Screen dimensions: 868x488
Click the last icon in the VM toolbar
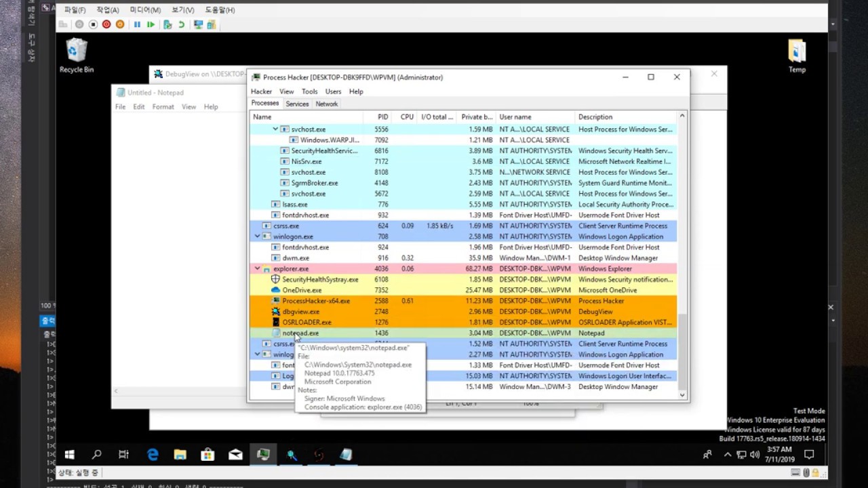click(211, 24)
